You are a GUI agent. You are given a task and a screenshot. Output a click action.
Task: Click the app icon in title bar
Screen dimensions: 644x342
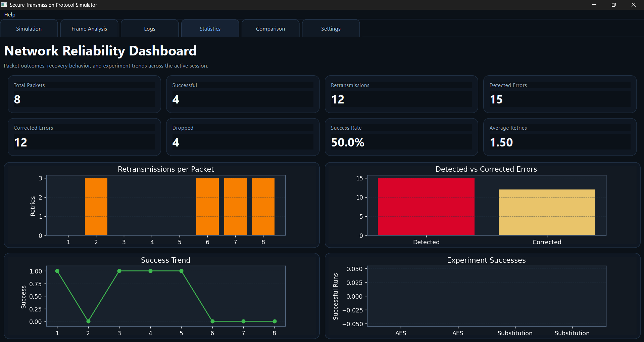pyautogui.click(x=4, y=5)
